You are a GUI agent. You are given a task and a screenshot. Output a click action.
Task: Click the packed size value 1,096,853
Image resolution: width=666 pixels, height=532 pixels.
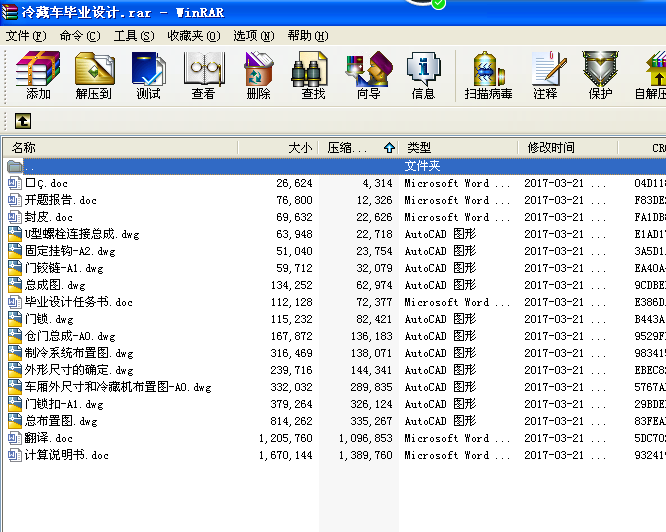click(x=365, y=438)
